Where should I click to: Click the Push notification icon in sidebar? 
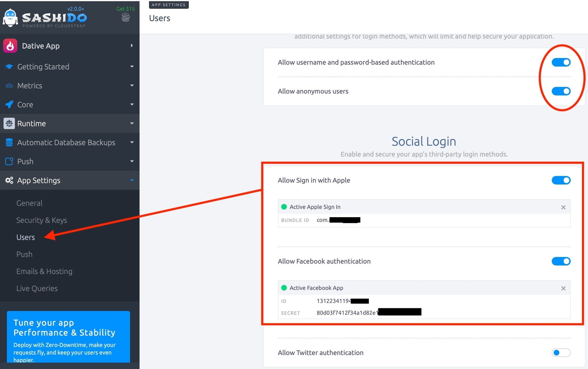point(9,161)
